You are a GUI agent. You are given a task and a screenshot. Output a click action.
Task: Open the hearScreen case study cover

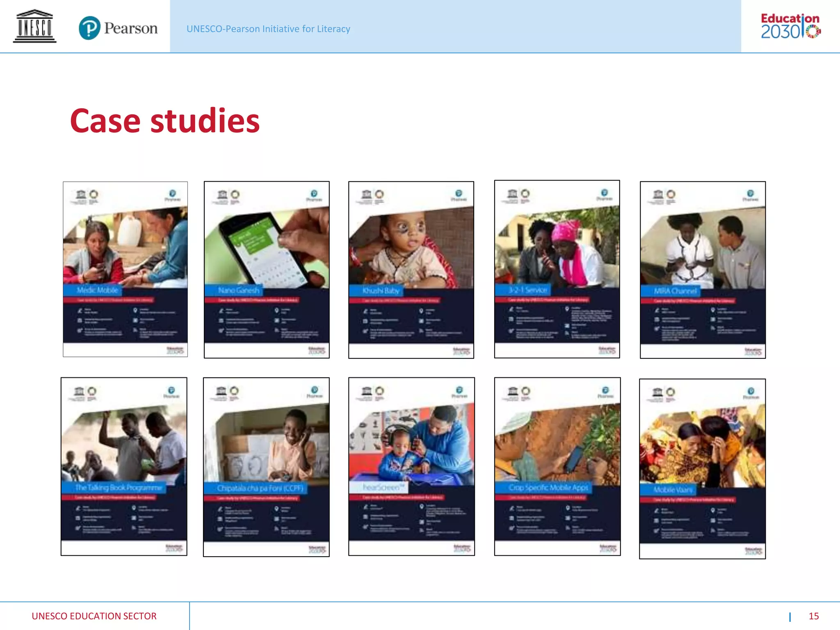tap(411, 466)
